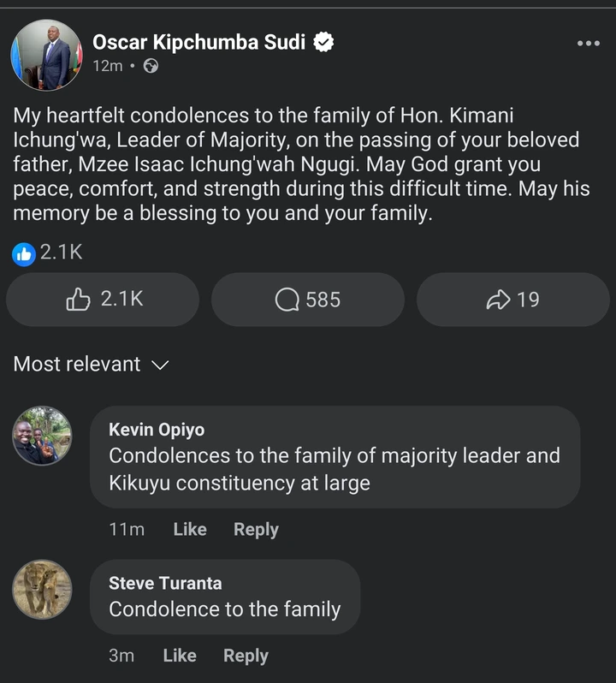
Task: View the 2.1K reactions count list
Action: (61, 253)
